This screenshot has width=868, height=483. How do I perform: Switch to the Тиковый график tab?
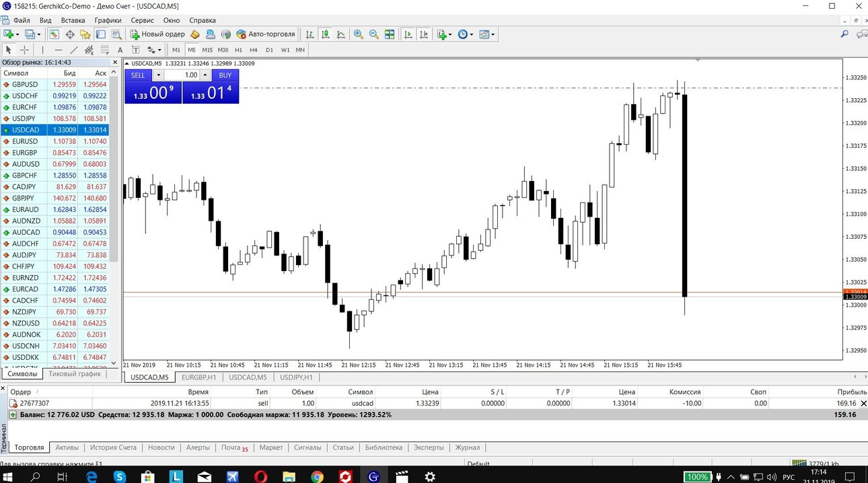tap(75, 374)
